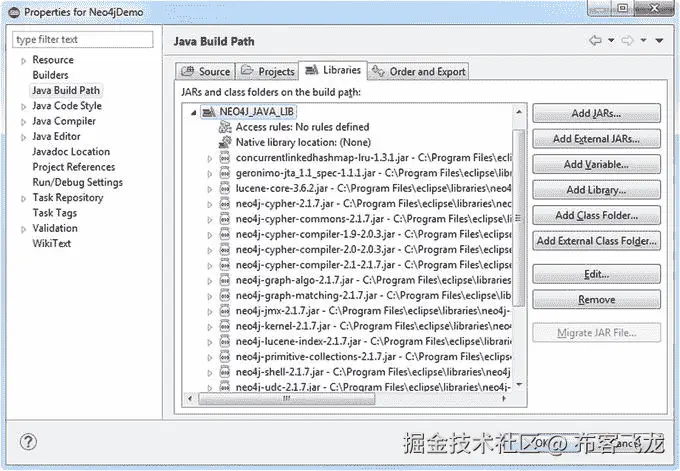This screenshot has width=680, height=471.
Task: Expand the Resource category in sidebar
Action: tap(23, 61)
